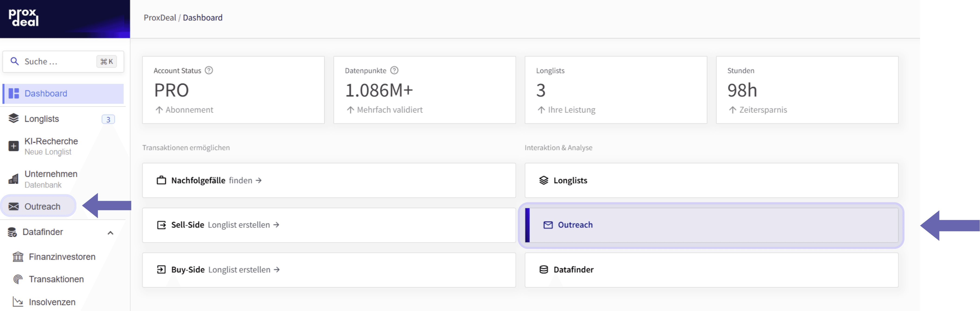Open the highlighted Outreach card
The image size is (980, 311).
click(x=711, y=225)
